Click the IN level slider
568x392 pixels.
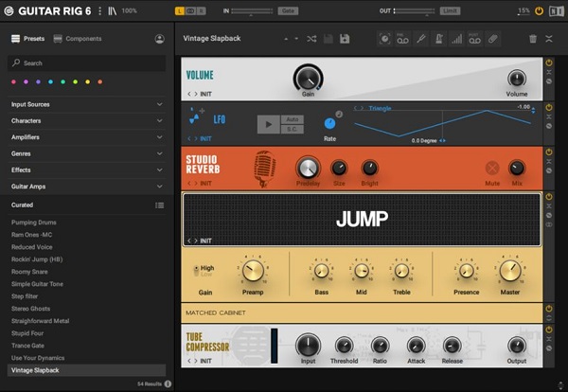pos(252,11)
